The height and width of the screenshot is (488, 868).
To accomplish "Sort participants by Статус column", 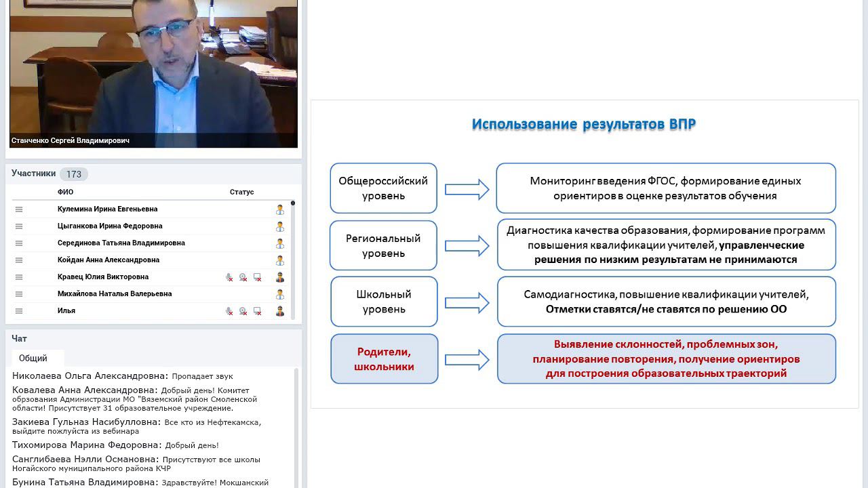I will pos(241,192).
